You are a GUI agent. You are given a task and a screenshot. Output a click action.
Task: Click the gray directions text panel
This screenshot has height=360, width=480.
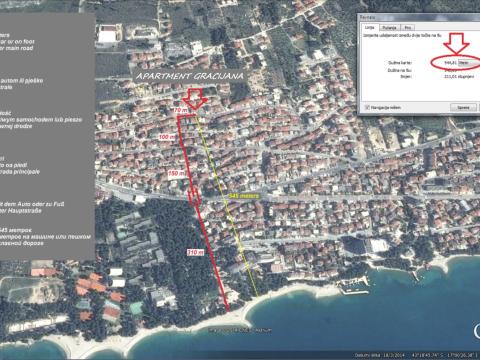tap(48, 137)
